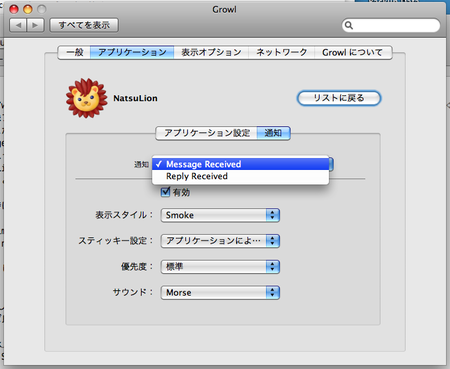Open the サウンド Morse dropdown

point(220,293)
